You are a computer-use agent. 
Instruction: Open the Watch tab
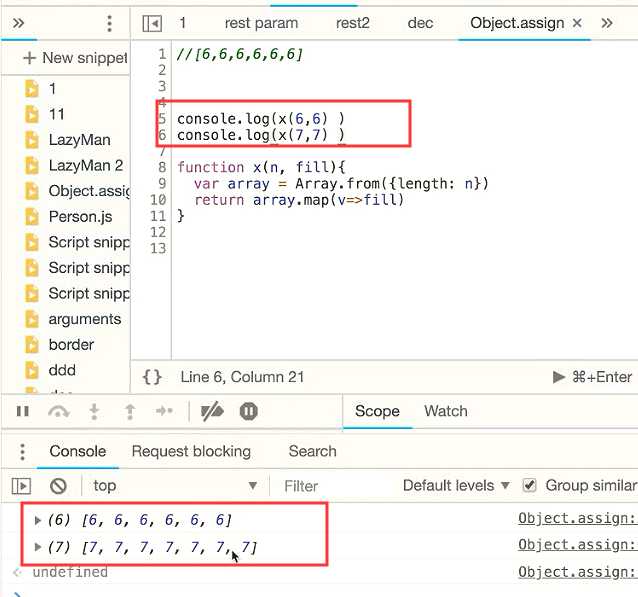(x=446, y=411)
